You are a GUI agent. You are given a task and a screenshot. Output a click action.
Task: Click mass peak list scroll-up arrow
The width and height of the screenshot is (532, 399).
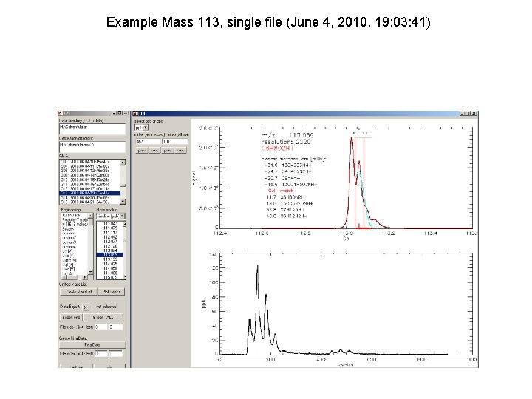tap(124, 224)
